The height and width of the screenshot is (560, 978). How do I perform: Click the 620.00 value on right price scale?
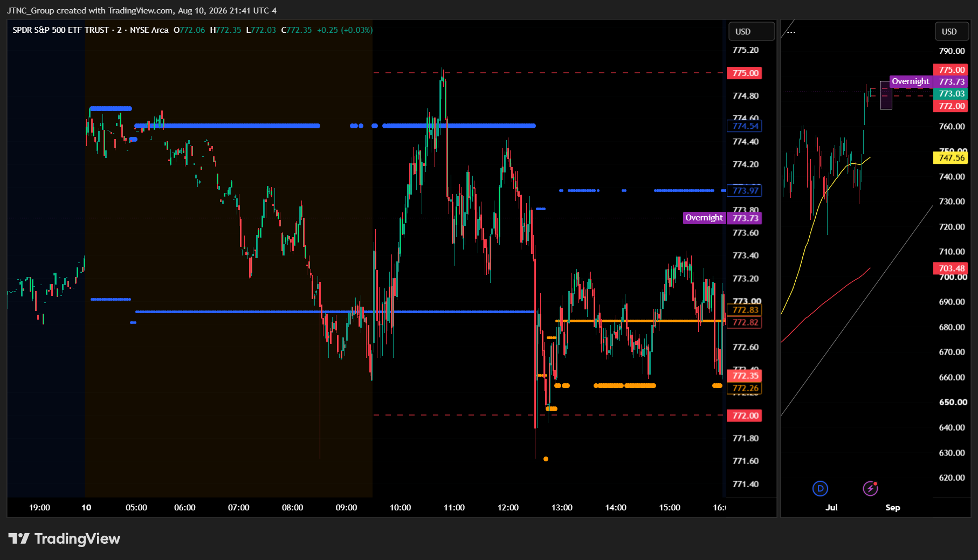coord(952,478)
